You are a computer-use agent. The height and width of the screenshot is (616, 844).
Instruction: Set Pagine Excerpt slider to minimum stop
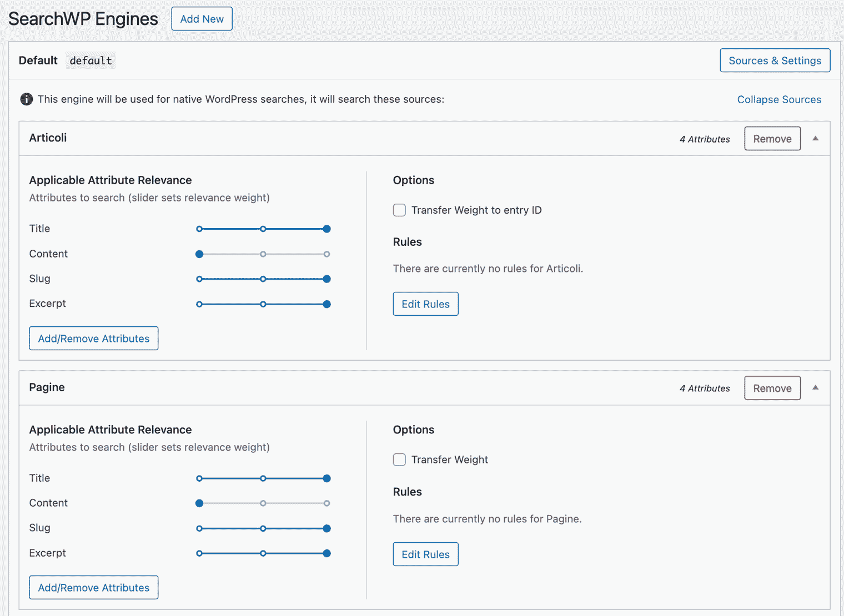[199, 553]
